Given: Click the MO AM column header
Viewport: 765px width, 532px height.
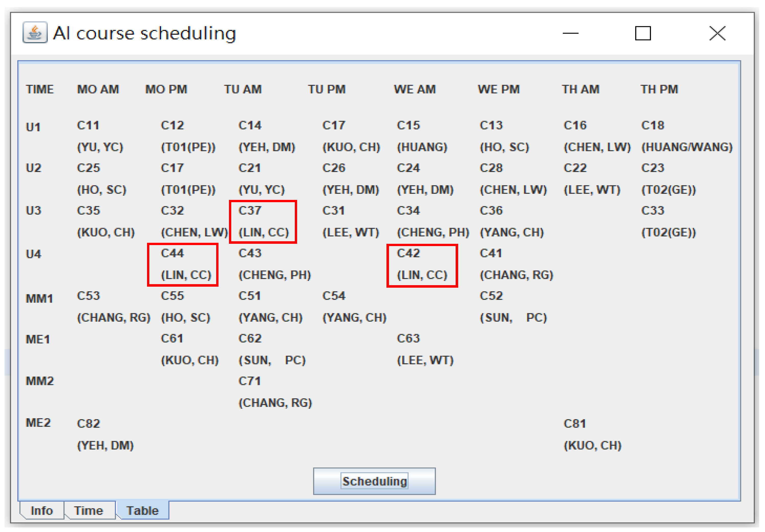Looking at the screenshot, I should point(98,89).
